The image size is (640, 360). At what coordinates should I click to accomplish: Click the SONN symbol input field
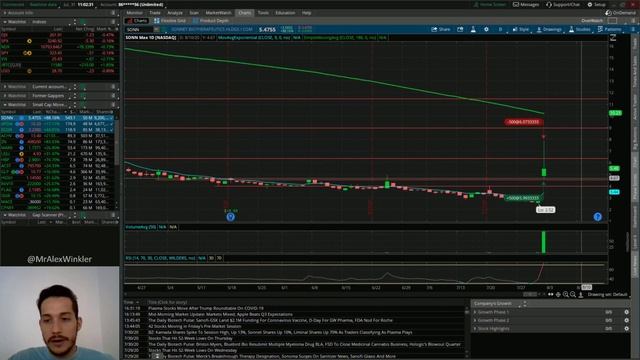click(139, 29)
